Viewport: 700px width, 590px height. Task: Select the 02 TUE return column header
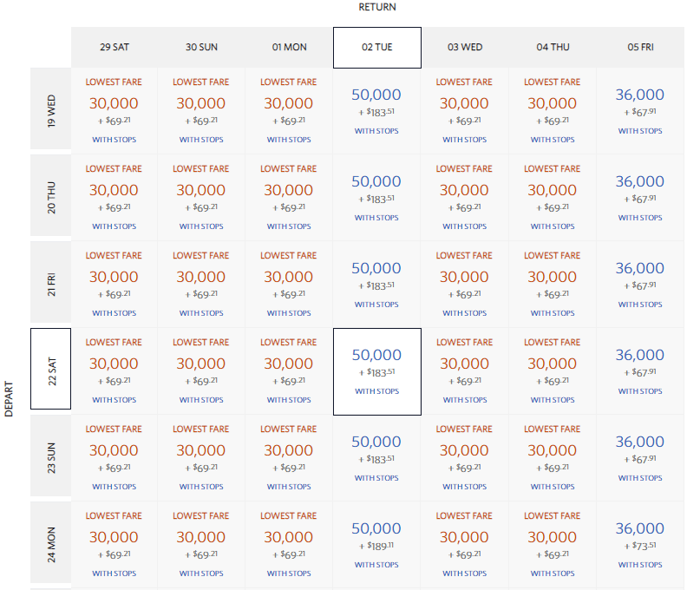click(x=377, y=48)
